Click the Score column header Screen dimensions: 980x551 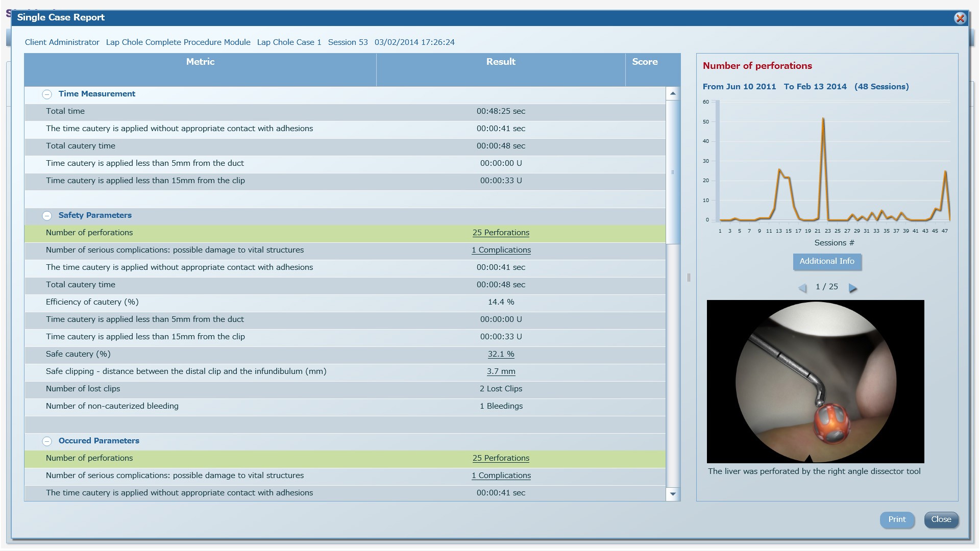645,62
